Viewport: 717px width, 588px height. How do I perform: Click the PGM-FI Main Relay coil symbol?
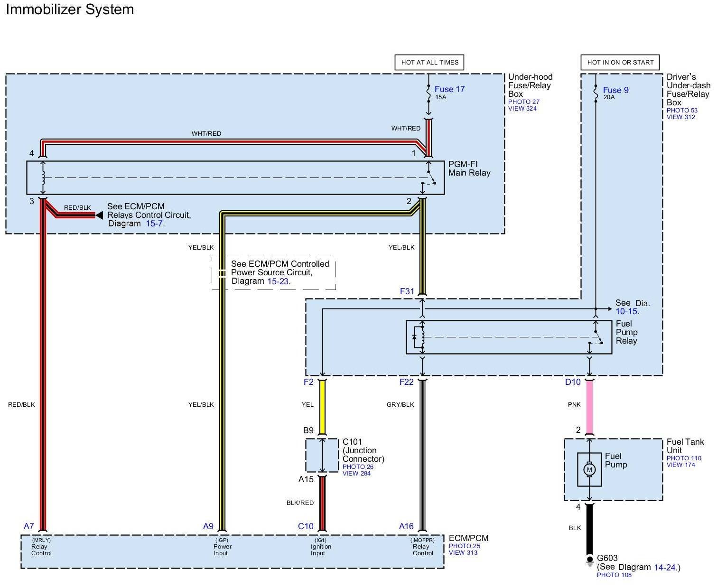click(43, 178)
